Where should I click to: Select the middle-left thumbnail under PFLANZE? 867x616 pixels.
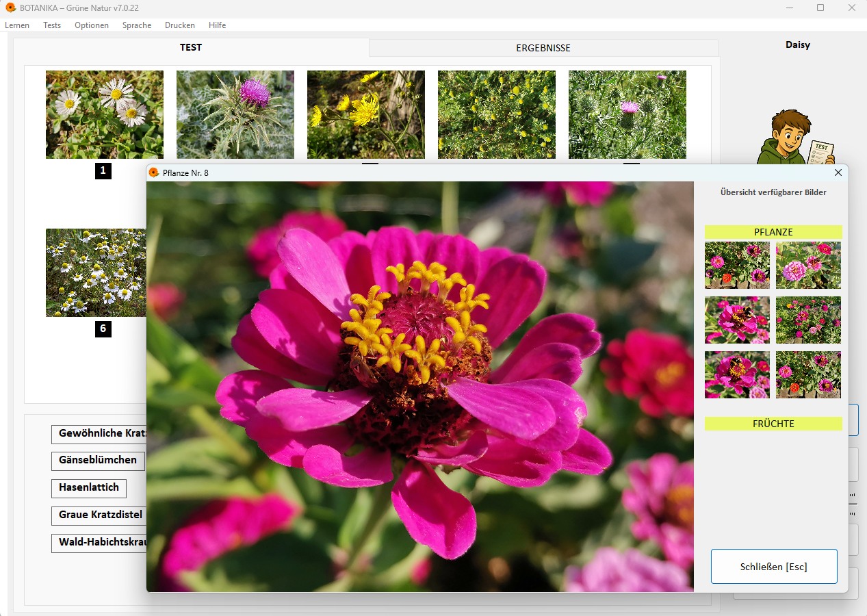[737, 320]
